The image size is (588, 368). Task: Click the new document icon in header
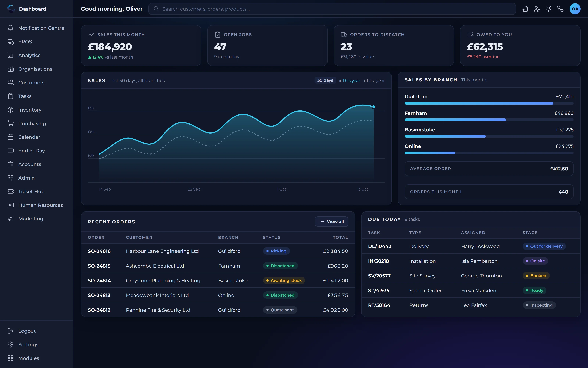pyautogui.click(x=525, y=9)
